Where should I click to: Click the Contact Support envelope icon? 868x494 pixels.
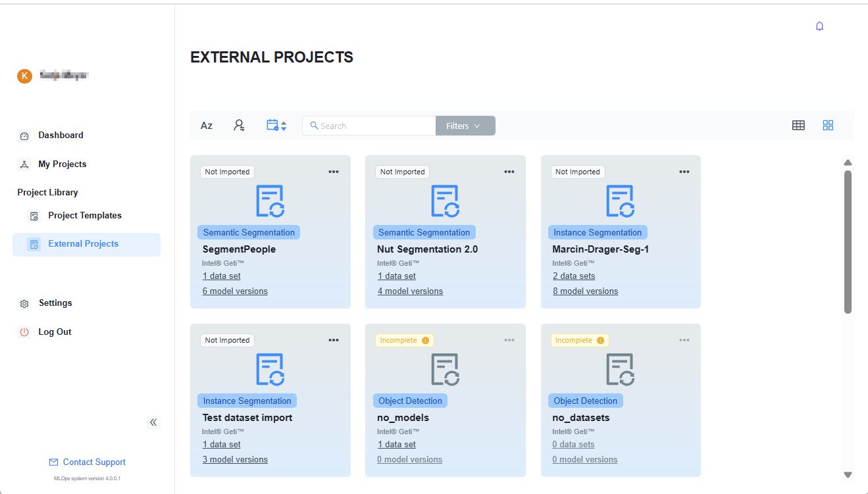[52, 462]
